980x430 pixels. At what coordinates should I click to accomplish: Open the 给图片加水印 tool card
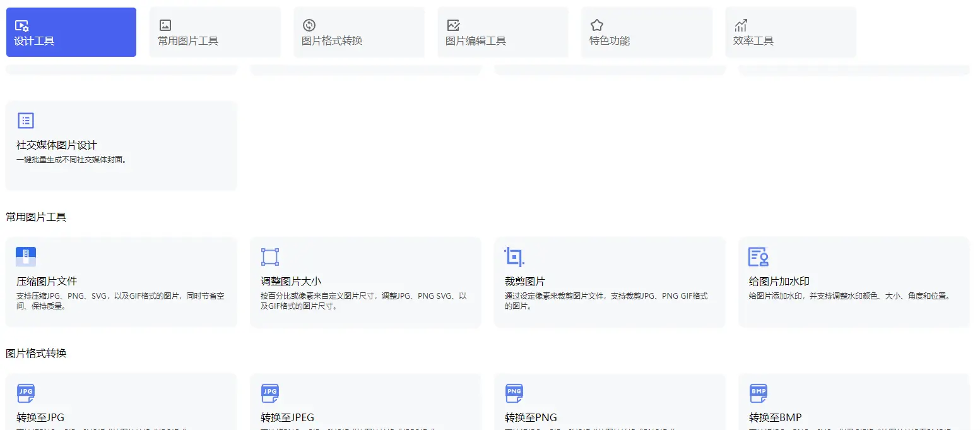853,282
